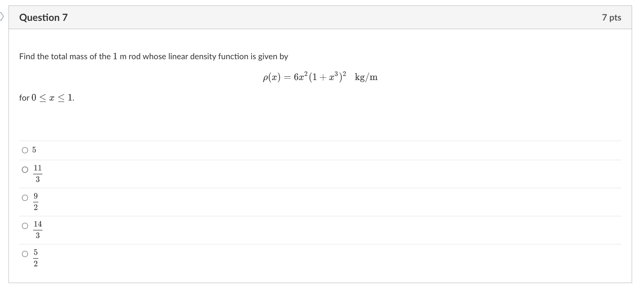Click the gray Question 7 header bar
The image size is (644, 295).
pos(308,17)
